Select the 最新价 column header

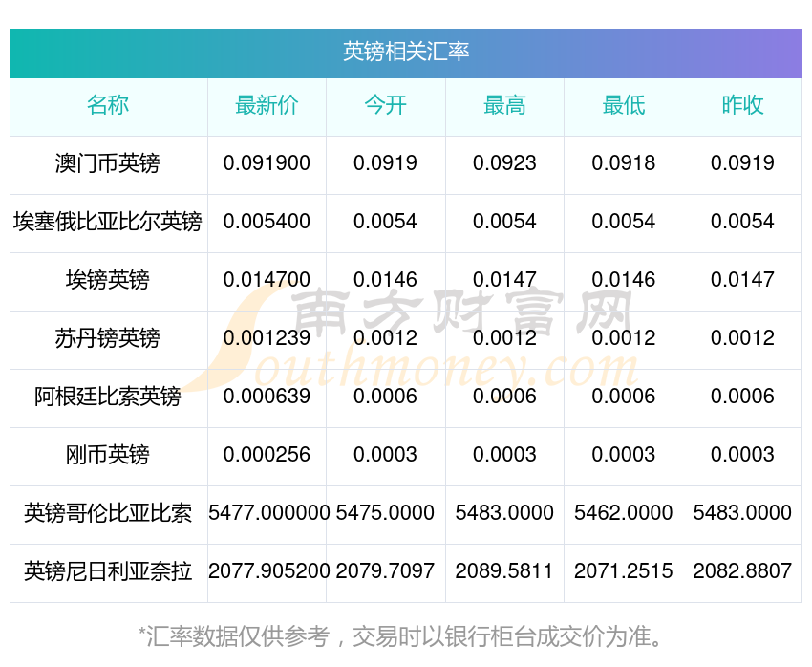(267, 105)
